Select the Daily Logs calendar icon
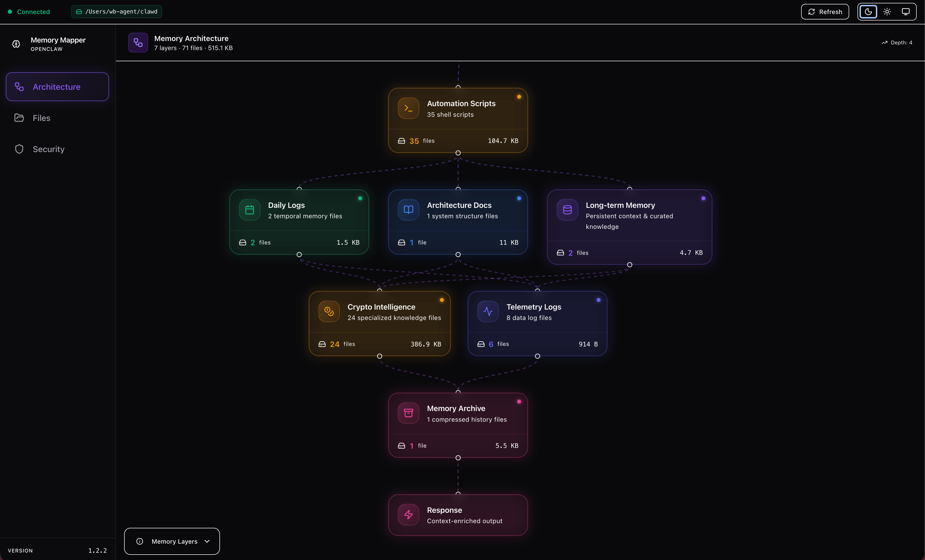This screenshot has width=925, height=560. coord(249,209)
